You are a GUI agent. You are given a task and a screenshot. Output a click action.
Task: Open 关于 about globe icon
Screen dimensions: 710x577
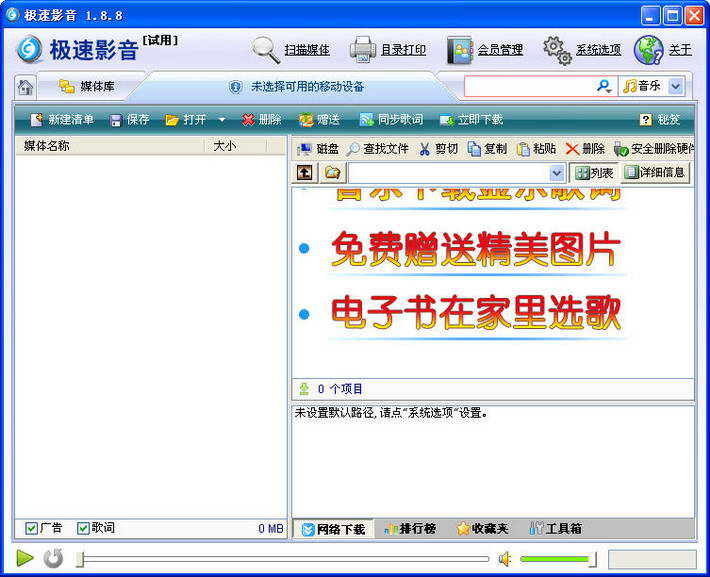coord(663,50)
